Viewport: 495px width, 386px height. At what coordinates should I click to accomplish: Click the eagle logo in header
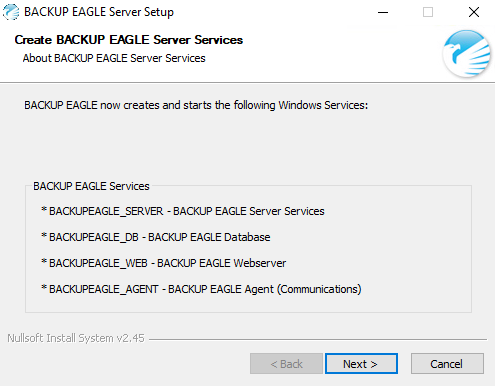(x=467, y=54)
